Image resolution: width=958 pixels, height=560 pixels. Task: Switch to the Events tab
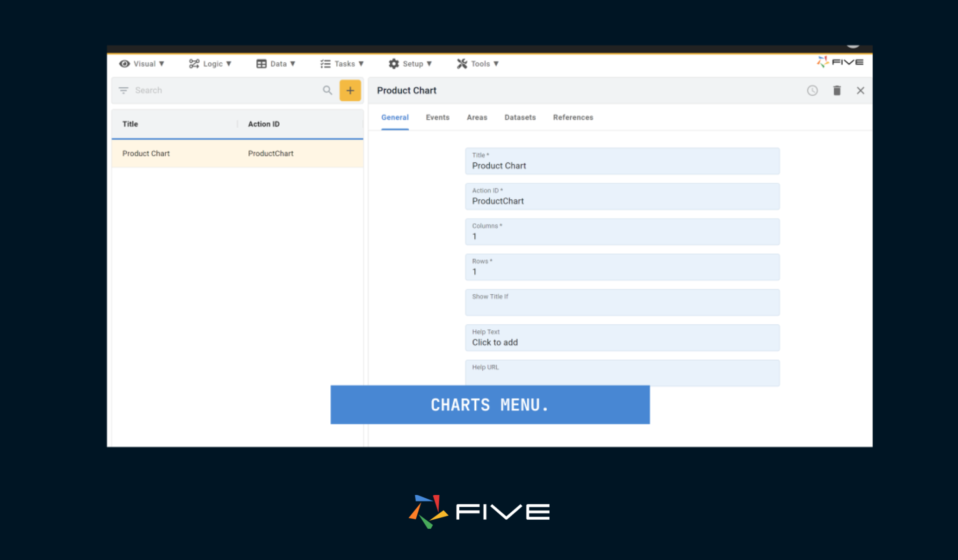coord(437,117)
